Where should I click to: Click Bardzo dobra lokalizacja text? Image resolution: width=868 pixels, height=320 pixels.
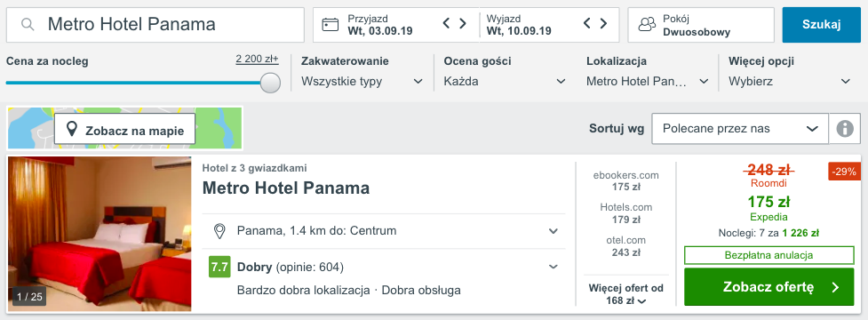[x=303, y=290]
